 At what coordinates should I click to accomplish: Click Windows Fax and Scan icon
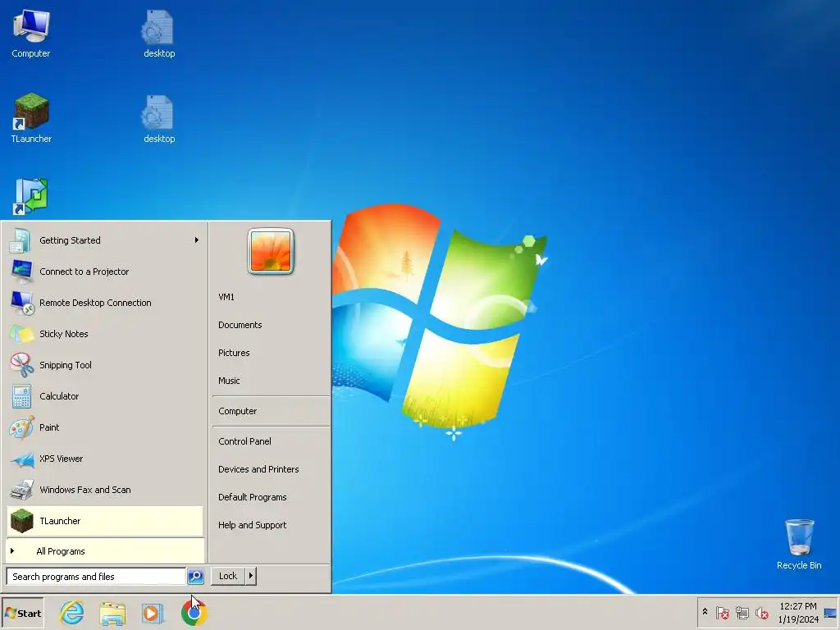(x=22, y=490)
